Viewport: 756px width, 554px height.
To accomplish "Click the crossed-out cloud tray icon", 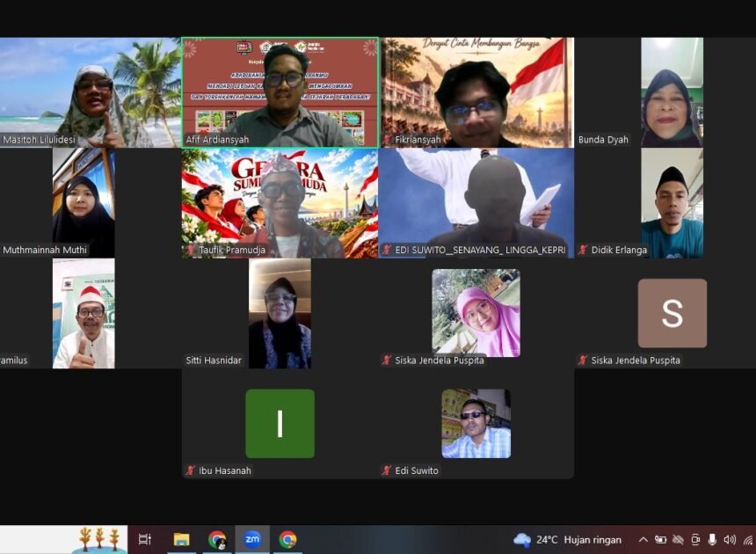I will (678, 540).
